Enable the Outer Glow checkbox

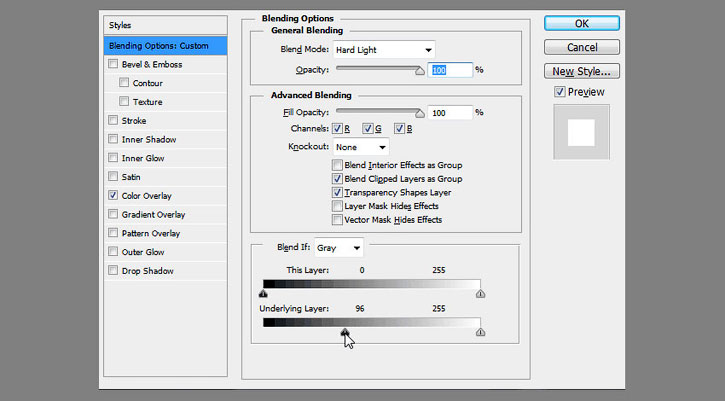click(113, 252)
